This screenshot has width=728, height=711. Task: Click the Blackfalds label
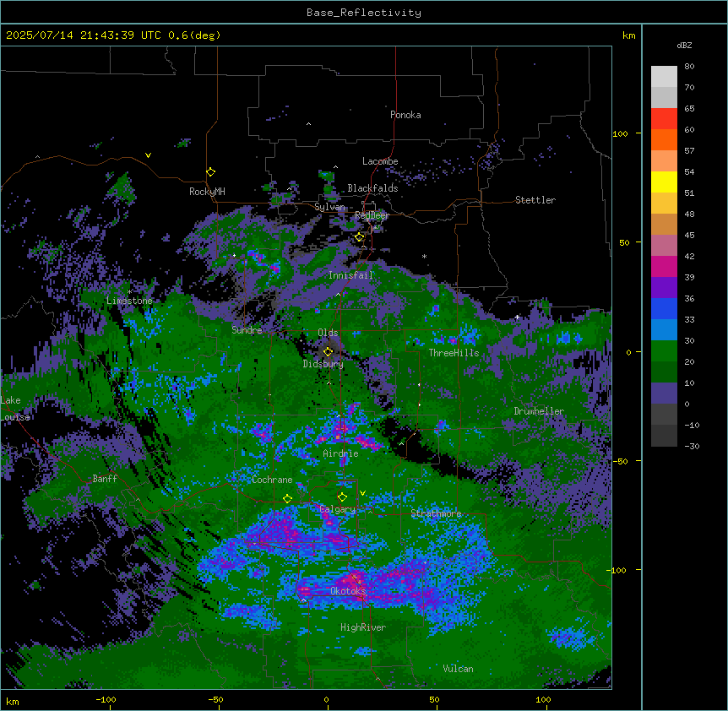(372, 188)
